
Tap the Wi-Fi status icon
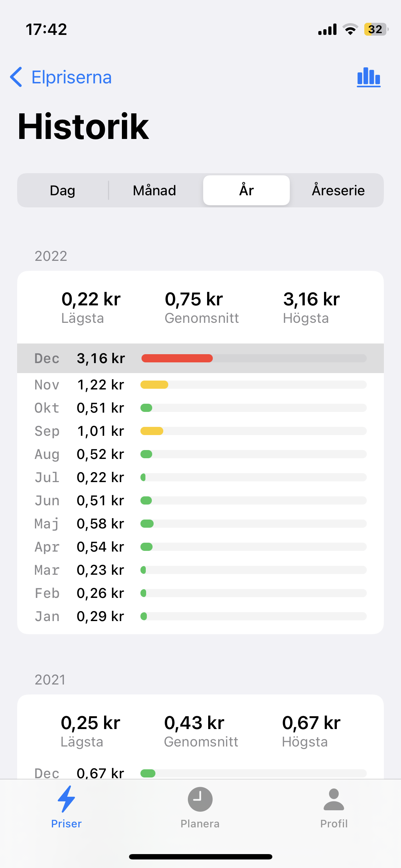click(x=350, y=29)
